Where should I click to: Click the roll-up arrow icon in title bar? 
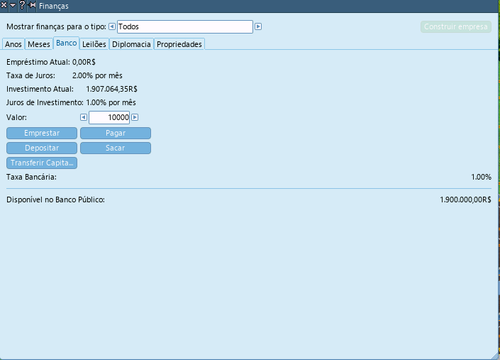(13, 5)
